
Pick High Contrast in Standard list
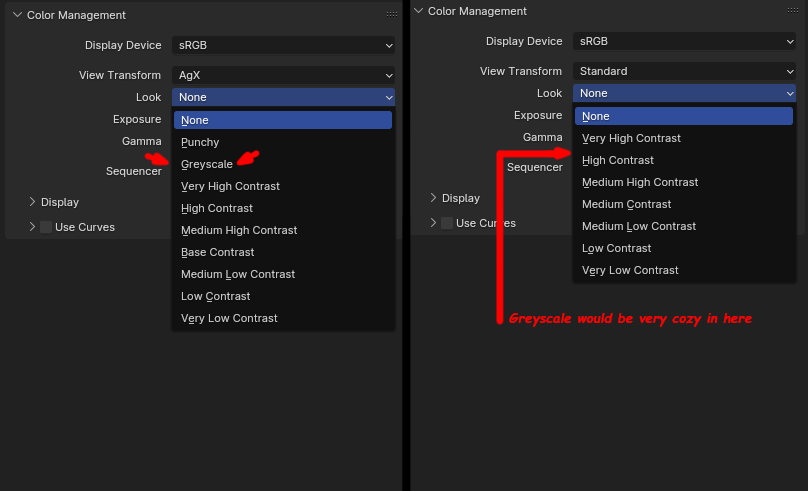[684, 160]
